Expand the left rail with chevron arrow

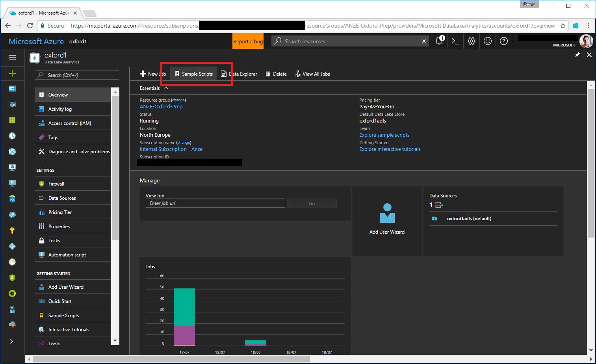11,341
